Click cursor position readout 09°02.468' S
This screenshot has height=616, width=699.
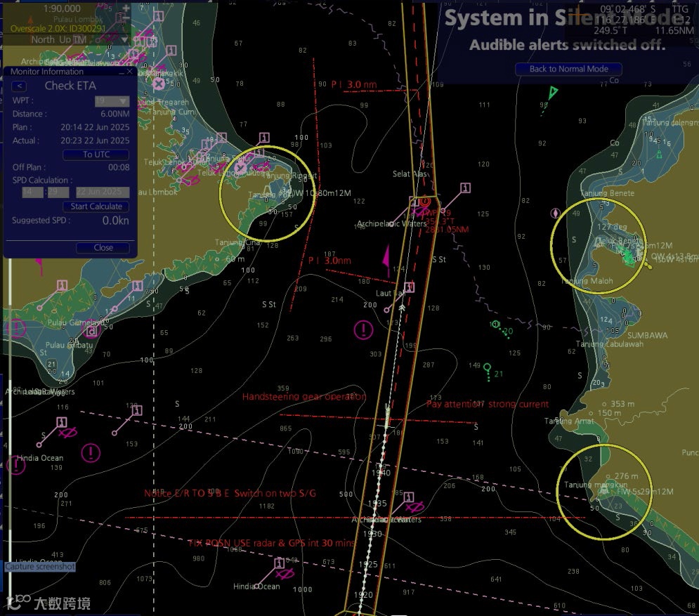pos(627,9)
